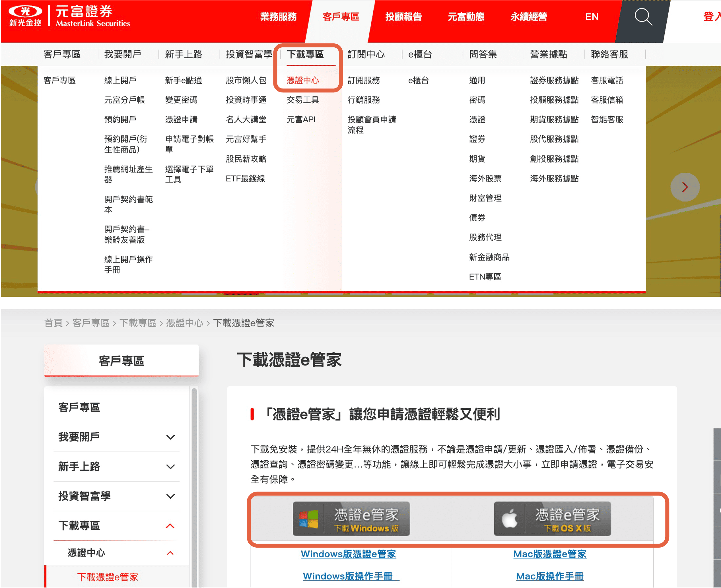
Task: Click Mac版憑證e管家 download link
Action: coord(549,554)
